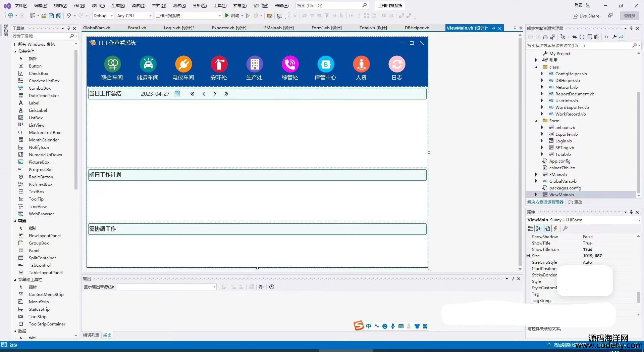
Task: Click the 生产处 building icon
Action: [x=255, y=64]
